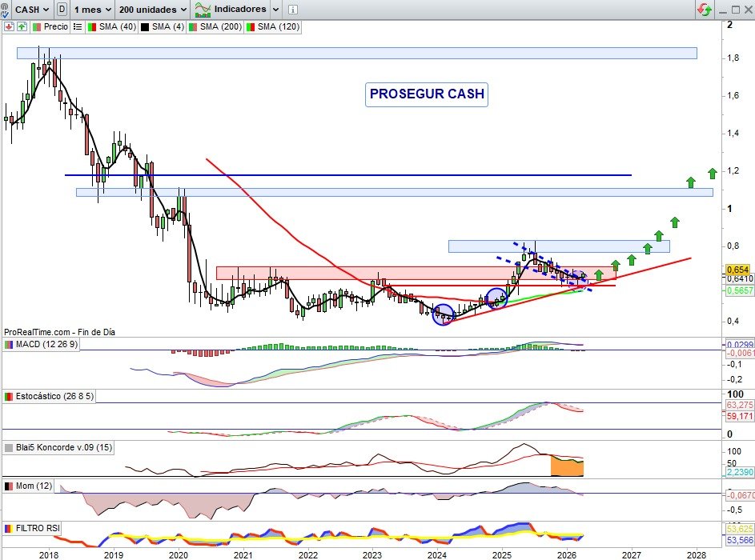Click the MACD panel icon
The height and width of the screenshot is (560, 755).
tap(9, 345)
